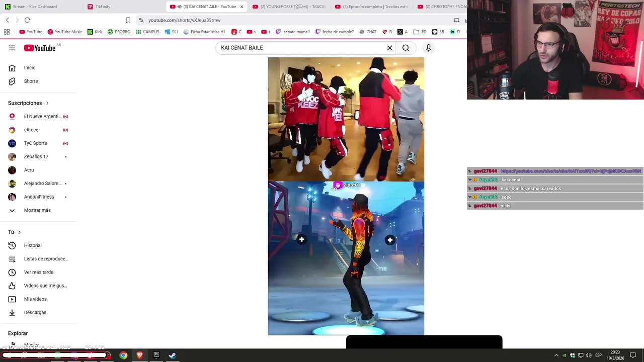Open the Windows notification center
Image resolution: width=644 pixels, height=362 pixels.
(633, 355)
